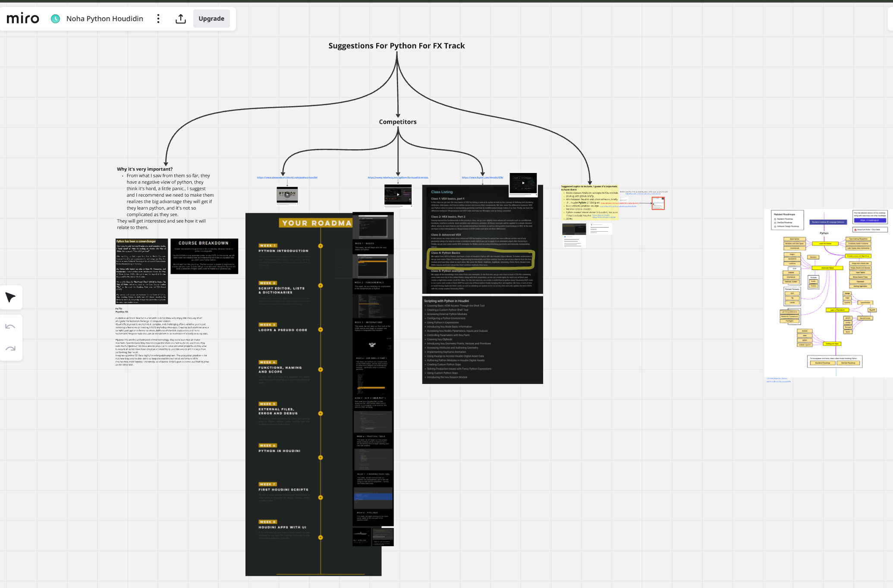The image size is (893, 588).
Task: Play the fxphd video above Class Listing
Action: click(x=523, y=183)
